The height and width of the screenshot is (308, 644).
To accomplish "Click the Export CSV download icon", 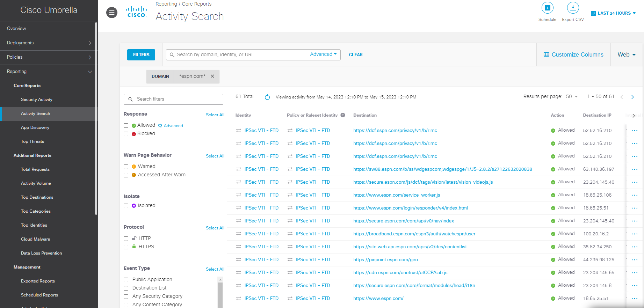I will (573, 8).
